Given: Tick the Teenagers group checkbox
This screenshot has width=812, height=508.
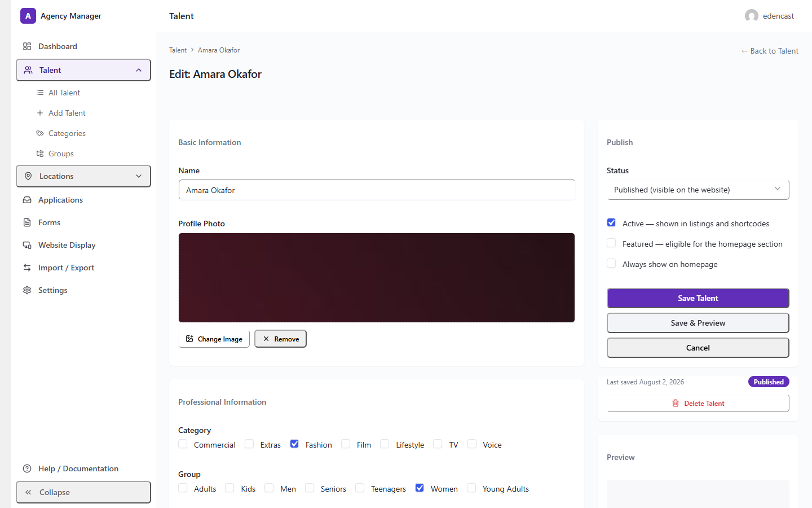Looking at the screenshot, I should (x=360, y=488).
